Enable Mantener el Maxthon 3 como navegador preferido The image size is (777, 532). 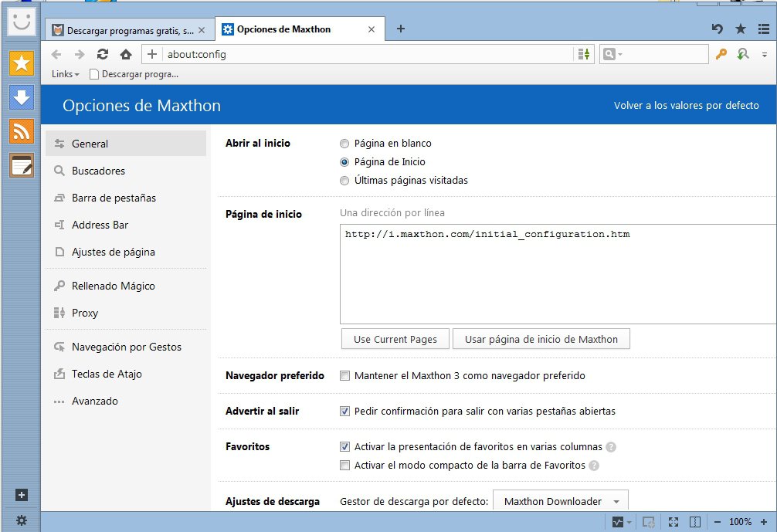(344, 376)
